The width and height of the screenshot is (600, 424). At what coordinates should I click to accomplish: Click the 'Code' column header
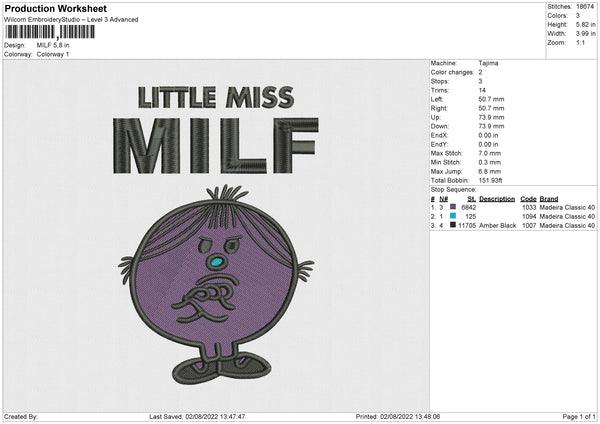click(x=528, y=199)
